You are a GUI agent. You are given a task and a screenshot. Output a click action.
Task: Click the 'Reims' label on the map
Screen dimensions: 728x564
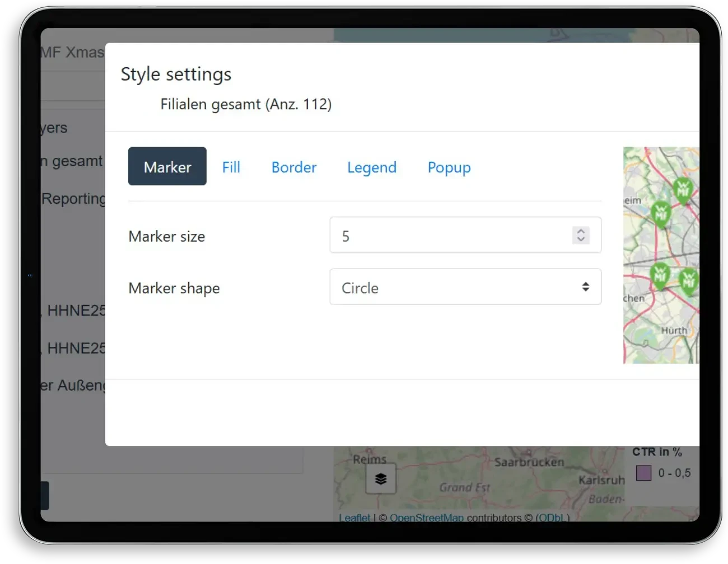[370, 459]
